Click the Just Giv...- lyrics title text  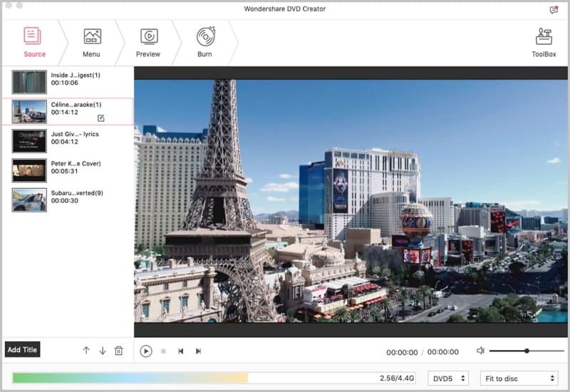pyautogui.click(x=75, y=134)
